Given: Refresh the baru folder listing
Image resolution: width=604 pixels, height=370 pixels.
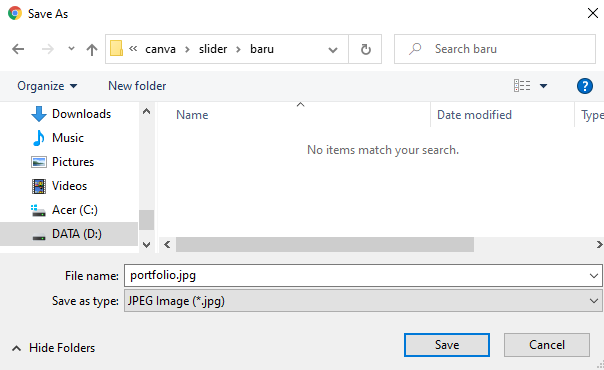Looking at the screenshot, I should point(365,49).
